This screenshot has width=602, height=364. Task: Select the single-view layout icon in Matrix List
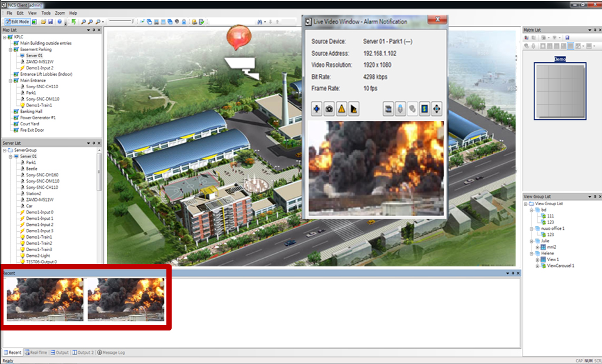point(543,46)
